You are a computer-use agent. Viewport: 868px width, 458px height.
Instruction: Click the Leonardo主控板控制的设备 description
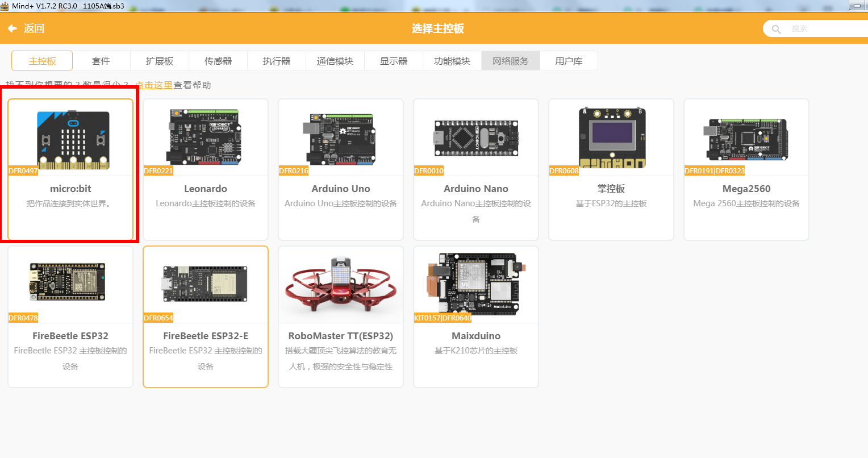pos(206,203)
